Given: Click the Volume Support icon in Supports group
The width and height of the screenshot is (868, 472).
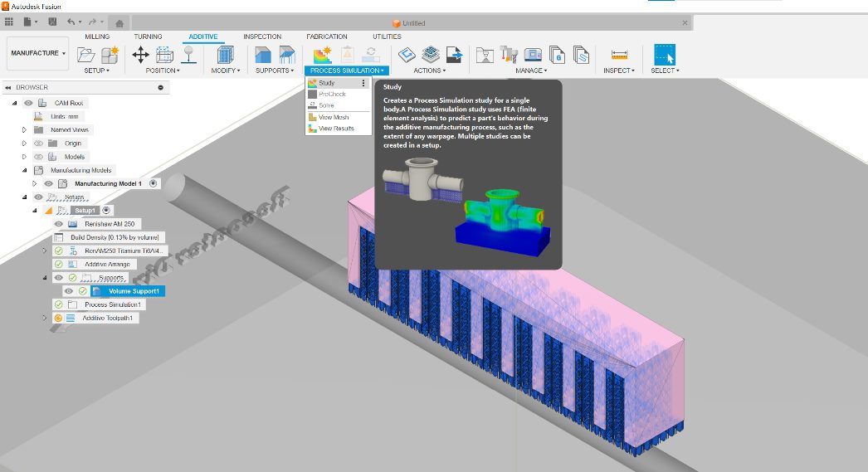Looking at the screenshot, I should [264, 55].
